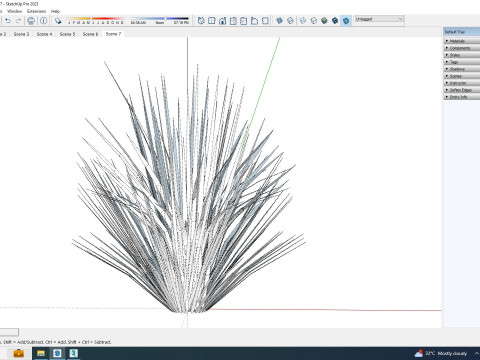
Task: Choose Hidden Line style icon
Action: click(313, 21)
